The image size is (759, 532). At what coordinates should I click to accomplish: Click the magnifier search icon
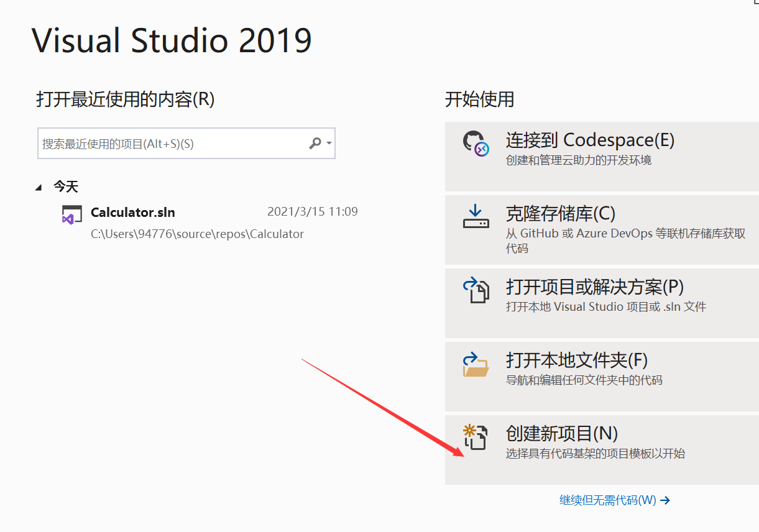(x=315, y=144)
